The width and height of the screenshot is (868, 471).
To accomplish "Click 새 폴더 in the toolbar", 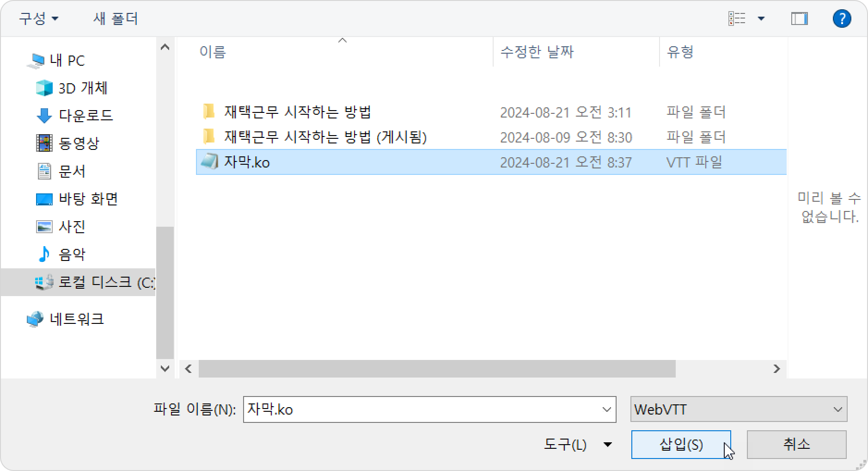I will (x=116, y=19).
